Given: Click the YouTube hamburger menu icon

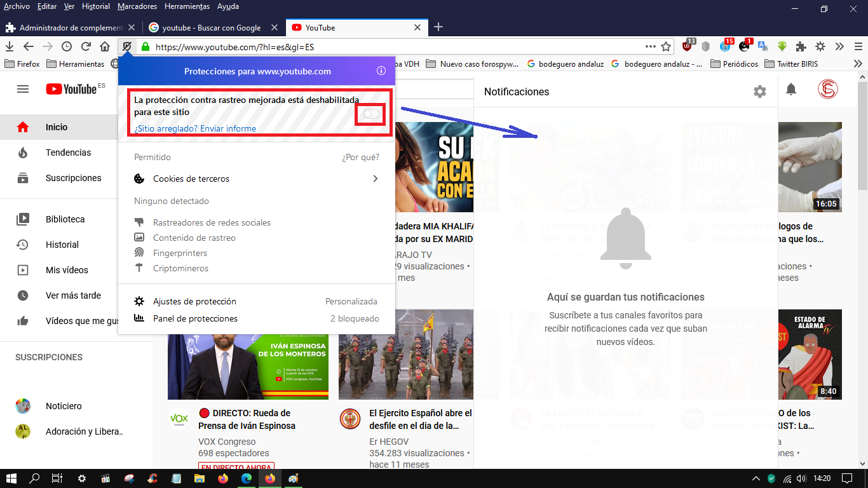Looking at the screenshot, I should point(23,89).
